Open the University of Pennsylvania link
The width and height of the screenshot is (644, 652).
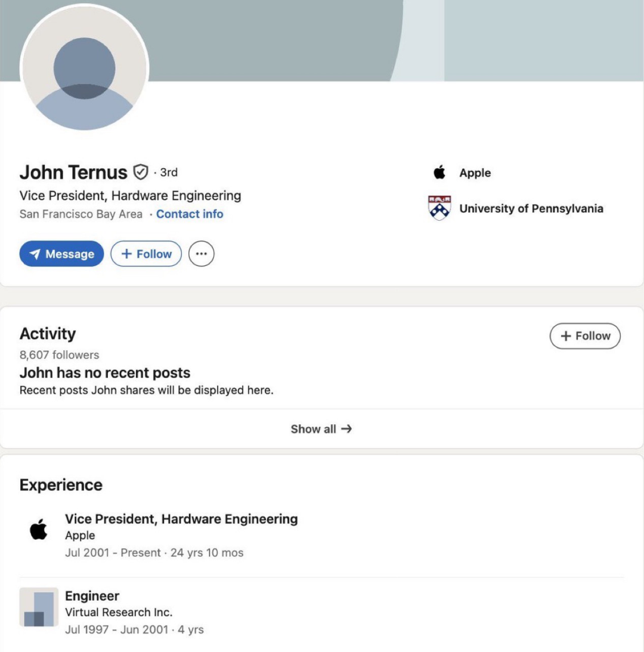(531, 208)
